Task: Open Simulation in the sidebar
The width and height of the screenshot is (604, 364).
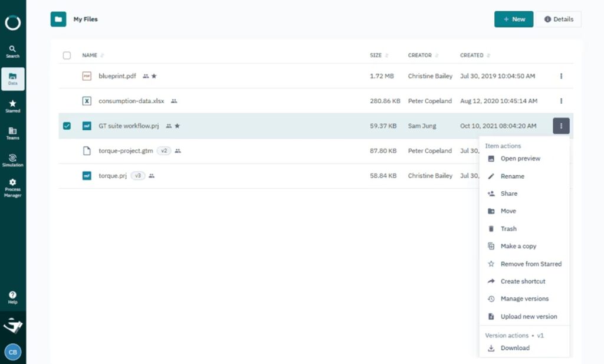Action: pyautogui.click(x=13, y=160)
